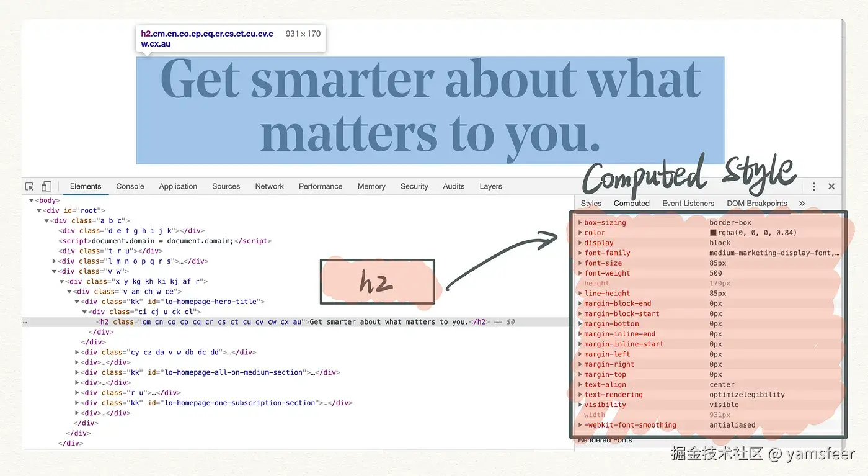
Task: Click the greyed "width" property name
Action: pos(595,415)
